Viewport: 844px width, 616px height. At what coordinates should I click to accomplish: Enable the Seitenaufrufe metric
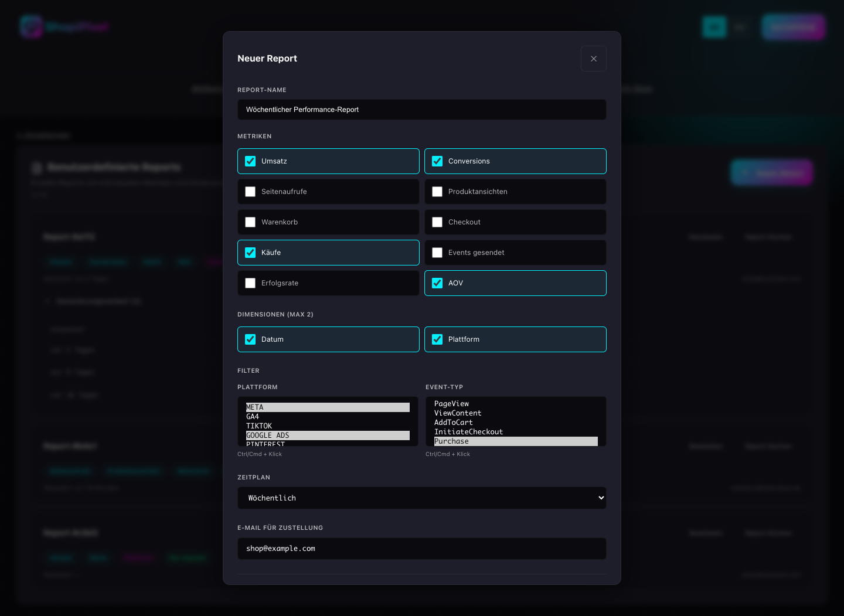click(250, 192)
